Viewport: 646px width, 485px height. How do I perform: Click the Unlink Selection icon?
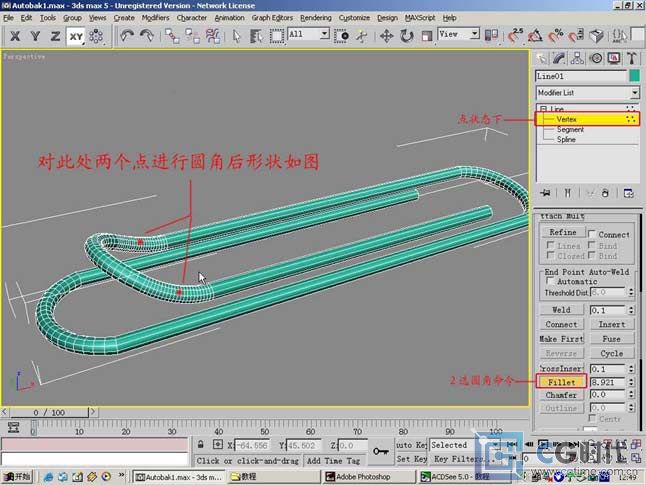[192, 36]
